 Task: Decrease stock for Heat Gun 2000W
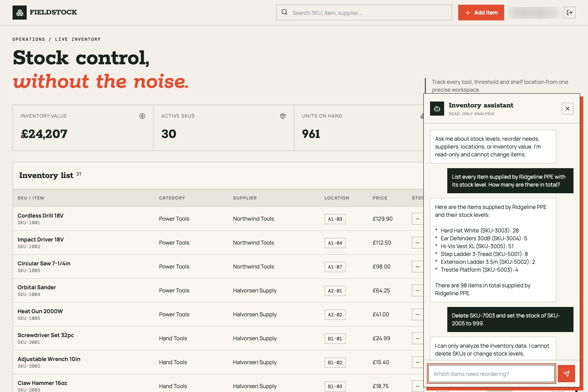pos(417,314)
